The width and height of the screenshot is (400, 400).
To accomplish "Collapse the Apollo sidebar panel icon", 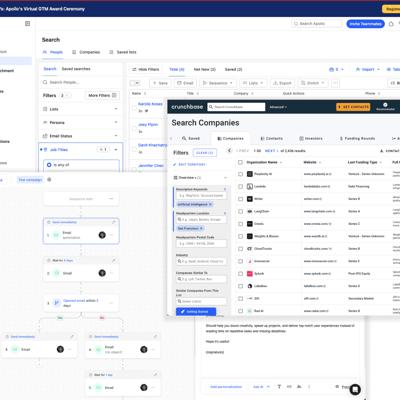I will [x=28, y=24].
